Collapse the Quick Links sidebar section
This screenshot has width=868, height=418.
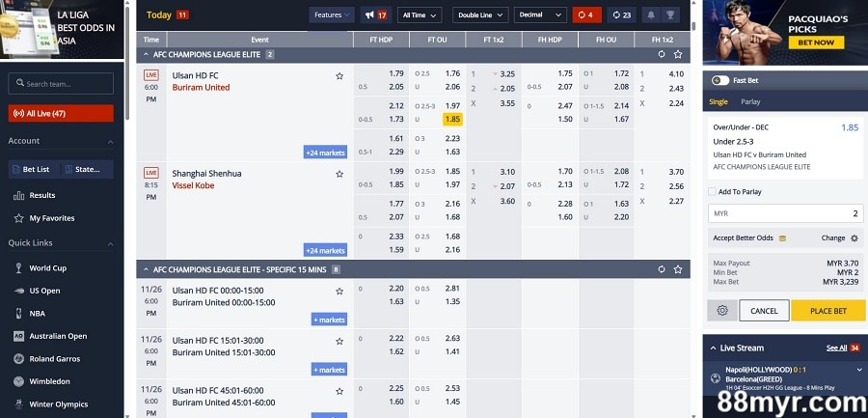pos(110,243)
